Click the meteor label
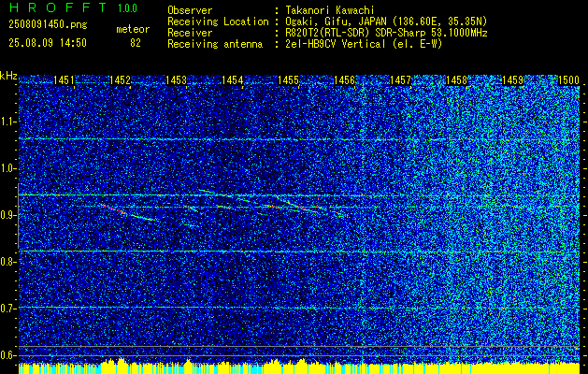This screenshot has height=374, width=588. click(x=133, y=29)
